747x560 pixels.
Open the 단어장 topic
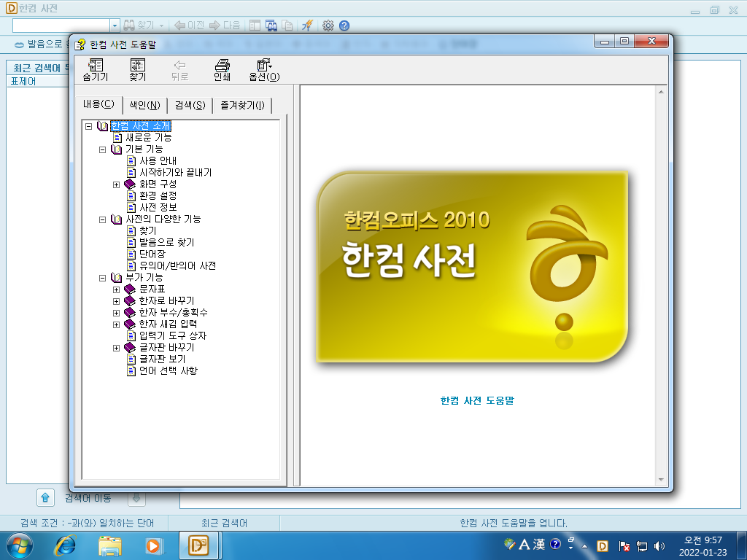pyautogui.click(x=152, y=254)
